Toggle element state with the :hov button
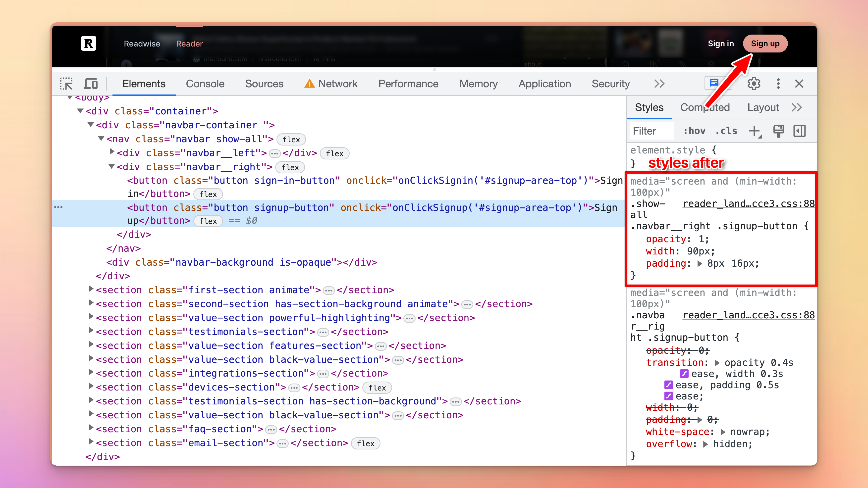This screenshot has height=488, width=868. coord(695,131)
